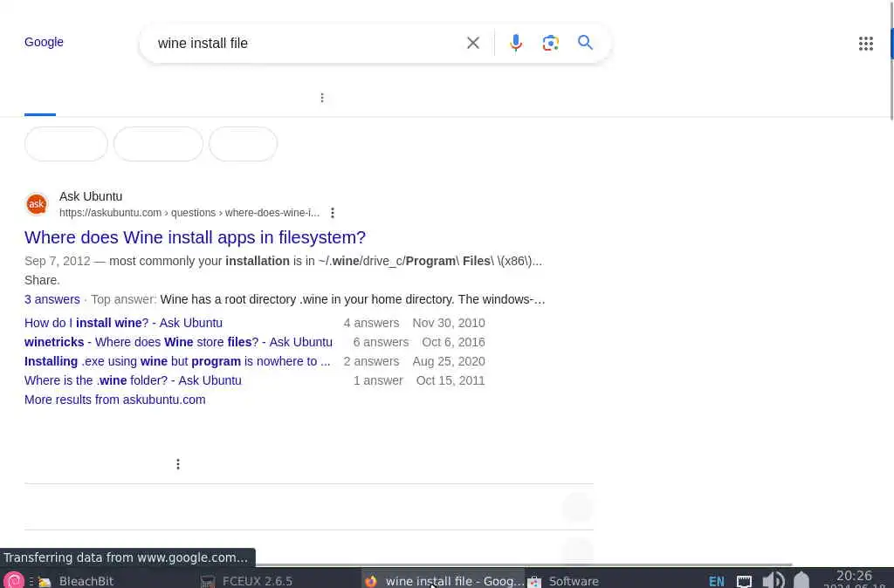
Task: Click the Ask Ubuntu site name
Action: [91, 196]
